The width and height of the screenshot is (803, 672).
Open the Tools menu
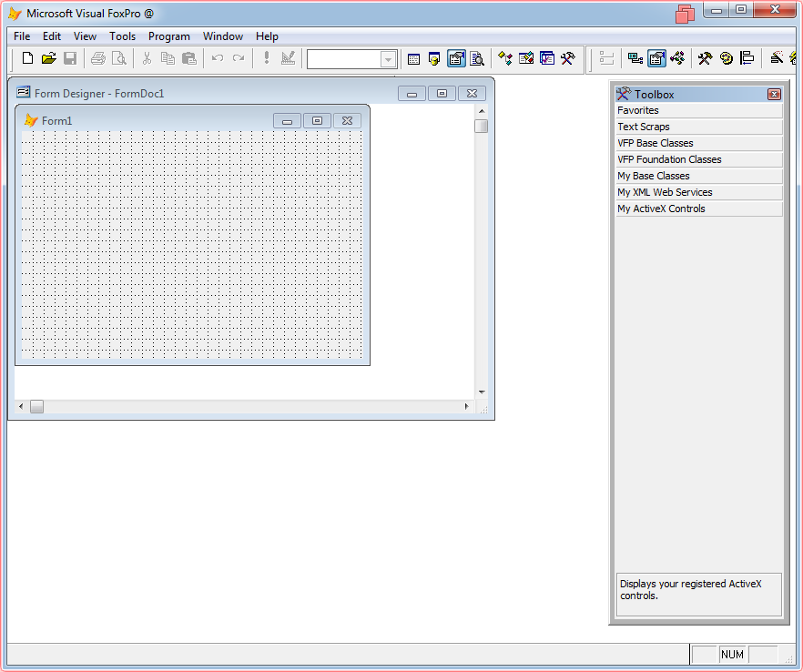coord(122,36)
